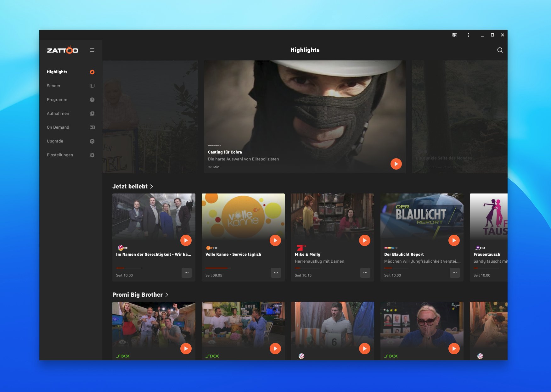Select Die dunkle Seite des Mondes slide
The image size is (551, 392).
tap(459, 117)
